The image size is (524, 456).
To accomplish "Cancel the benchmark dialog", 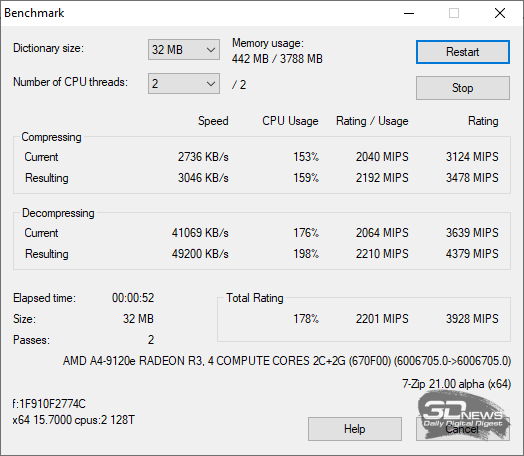I will pos(463,429).
